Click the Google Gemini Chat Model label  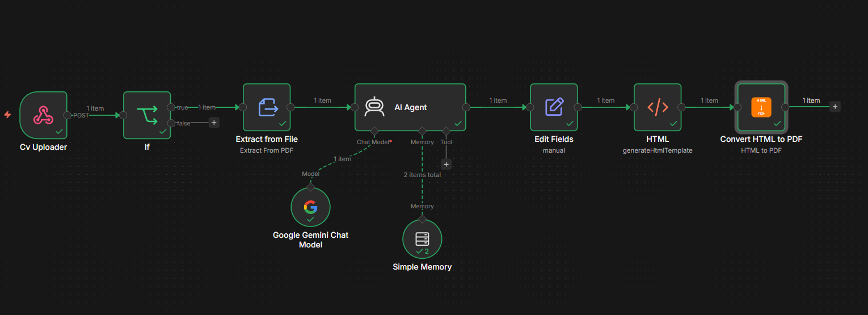[x=310, y=240]
